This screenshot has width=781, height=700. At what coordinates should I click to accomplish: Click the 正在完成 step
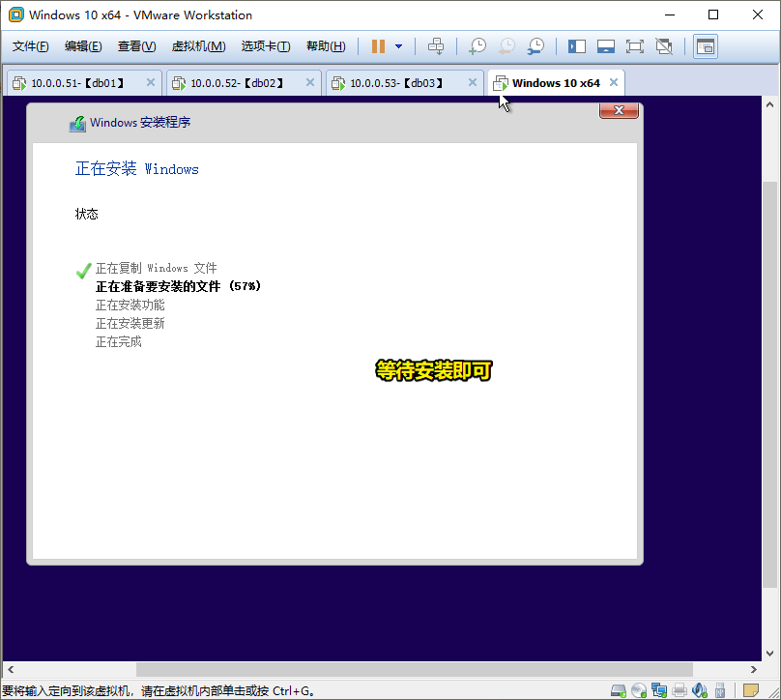click(119, 341)
